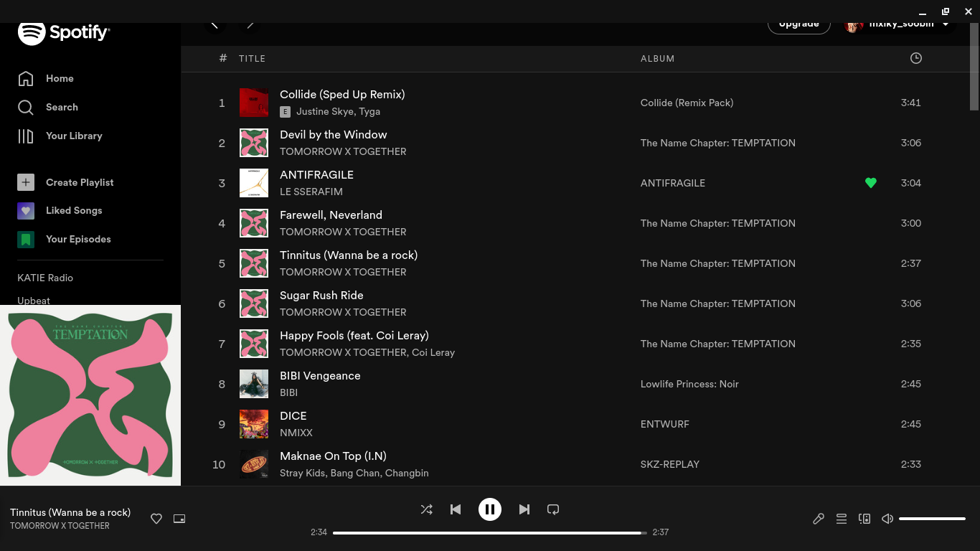Open the Lowlife Princess: Noir album link

689,384
